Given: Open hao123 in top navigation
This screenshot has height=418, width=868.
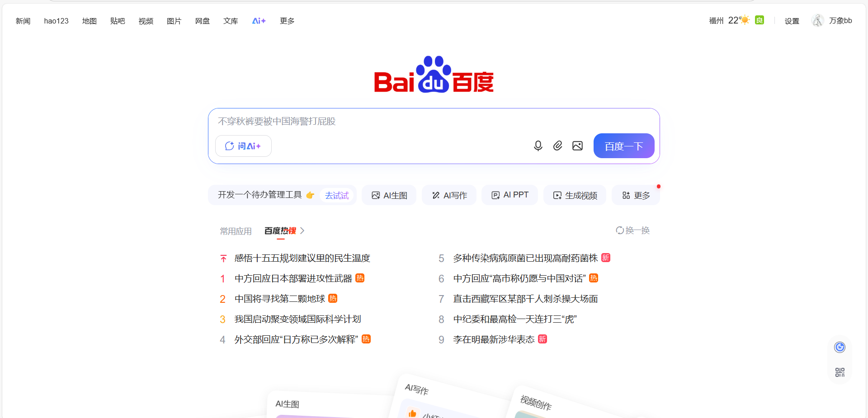Looking at the screenshot, I should point(56,21).
